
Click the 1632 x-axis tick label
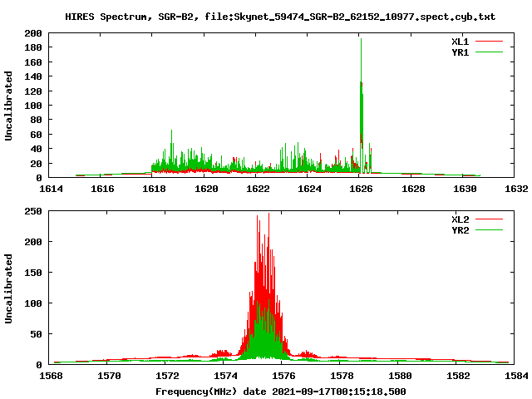click(516, 189)
